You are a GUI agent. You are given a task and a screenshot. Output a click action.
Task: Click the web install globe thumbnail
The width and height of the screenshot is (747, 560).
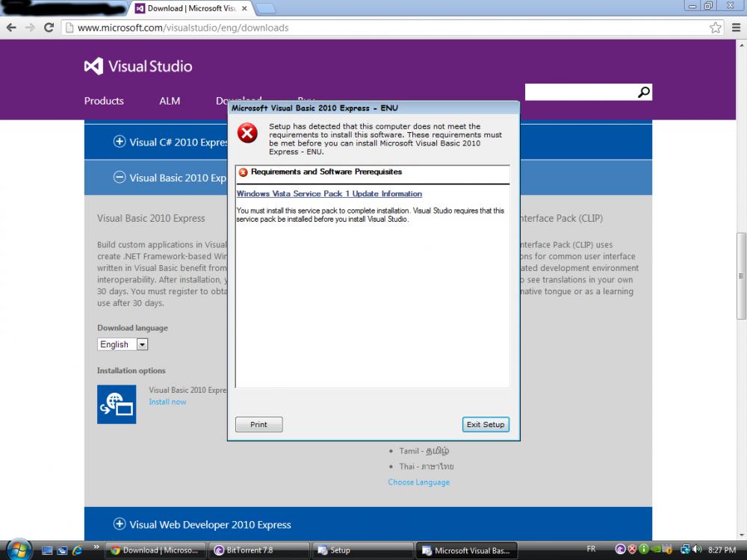[x=117, y=404]
